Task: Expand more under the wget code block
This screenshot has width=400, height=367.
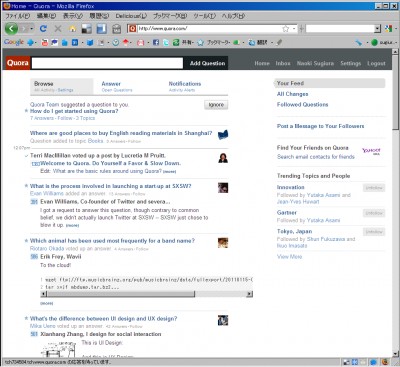Action: (x=47, y=303)
